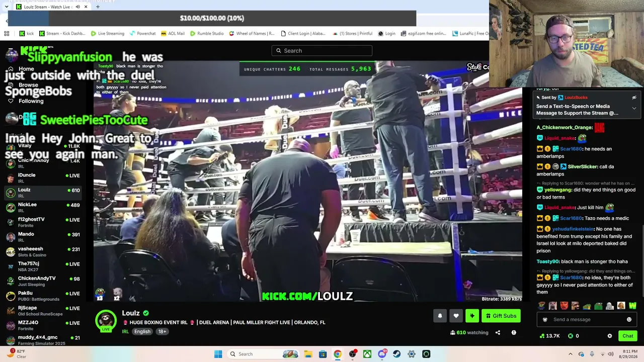Click the Gift Subs button
The height and width of the screenshot is (362, 644).
coord(501,316)
